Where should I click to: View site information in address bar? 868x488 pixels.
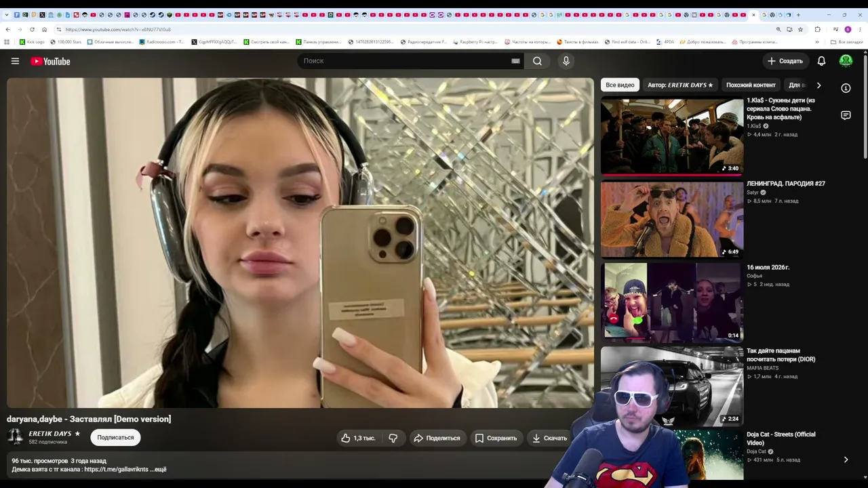pos(59,29)
